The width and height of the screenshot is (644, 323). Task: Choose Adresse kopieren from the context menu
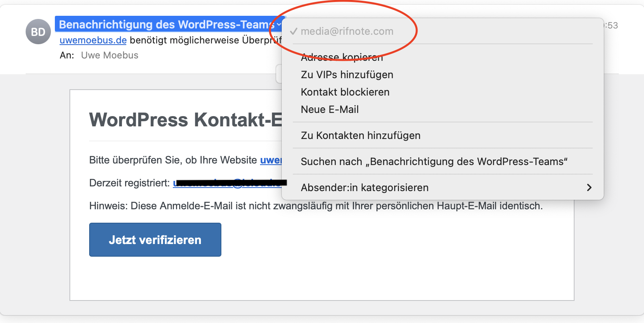tap(342, 58)
